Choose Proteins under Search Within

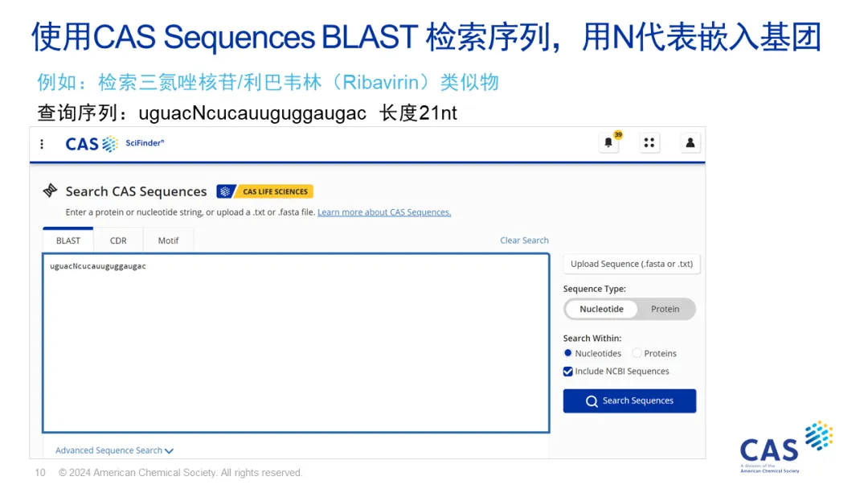[637, 353]
